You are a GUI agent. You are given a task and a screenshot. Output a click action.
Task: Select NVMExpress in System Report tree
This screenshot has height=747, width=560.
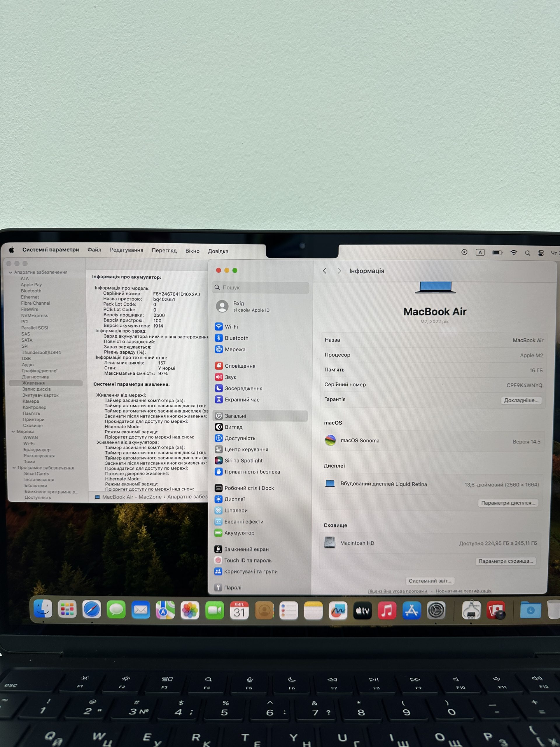tap(34, 315)
